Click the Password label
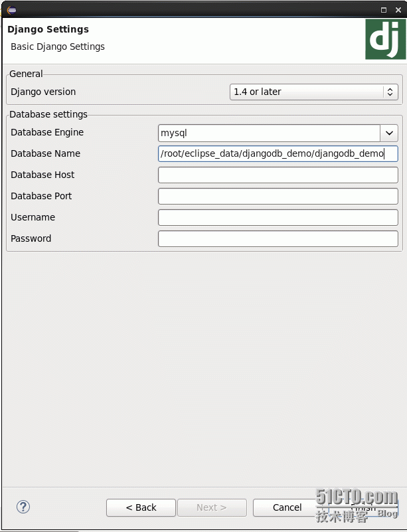This screenshot has height=532, width=407. click(x=31, y=238)
